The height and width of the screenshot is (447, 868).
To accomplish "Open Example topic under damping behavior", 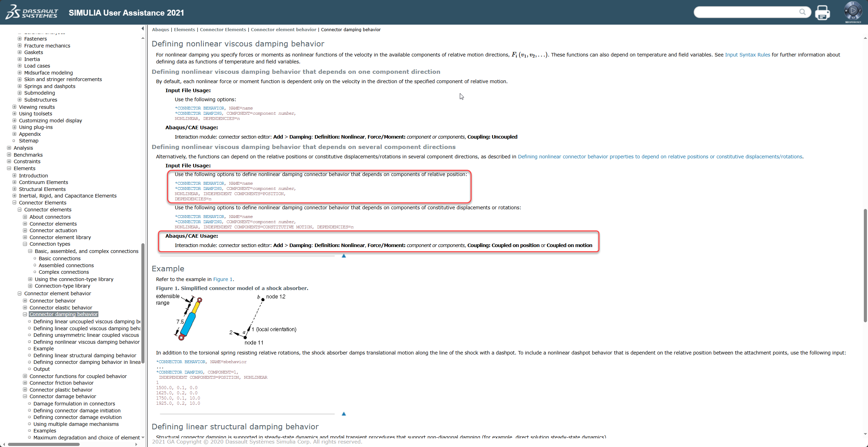I will pos(43,349).
